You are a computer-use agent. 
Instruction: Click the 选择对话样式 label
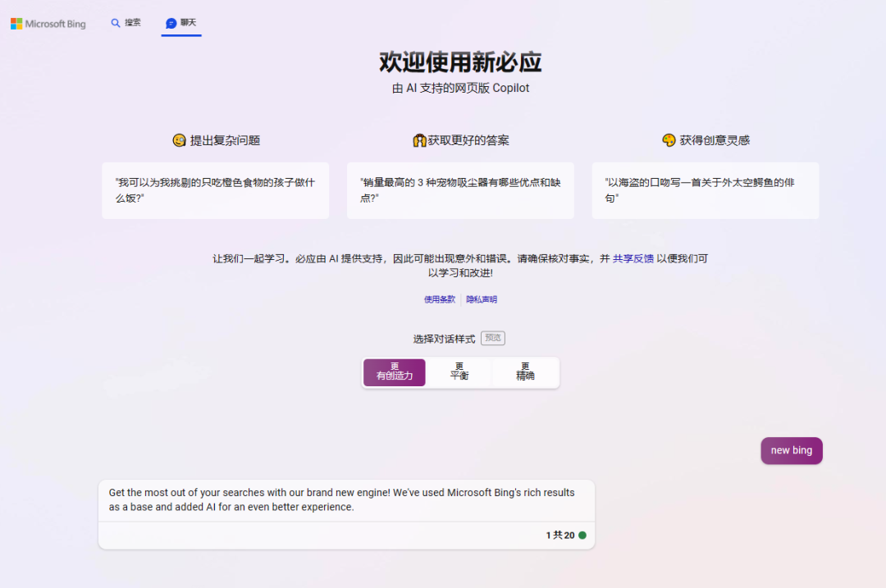[444, 339]
